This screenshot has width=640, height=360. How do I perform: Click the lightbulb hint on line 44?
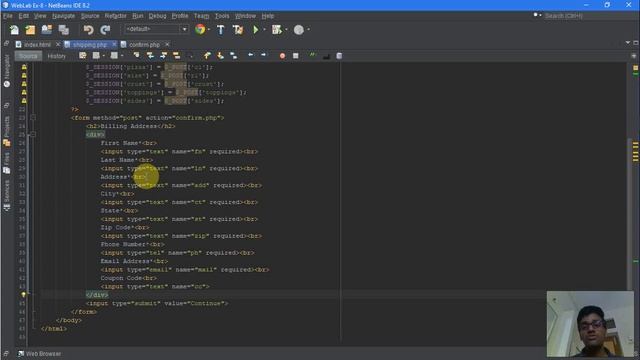(x=24, y=294)
